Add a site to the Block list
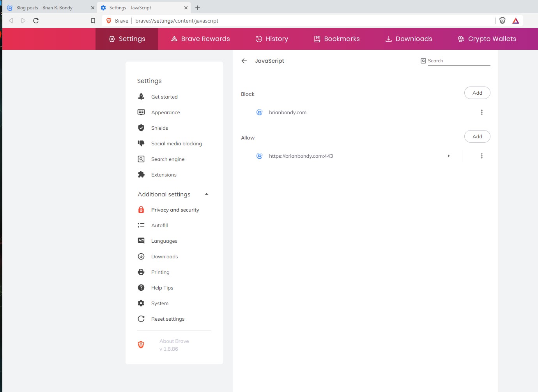This screenshot has width=538, height=392. point(477,93)
